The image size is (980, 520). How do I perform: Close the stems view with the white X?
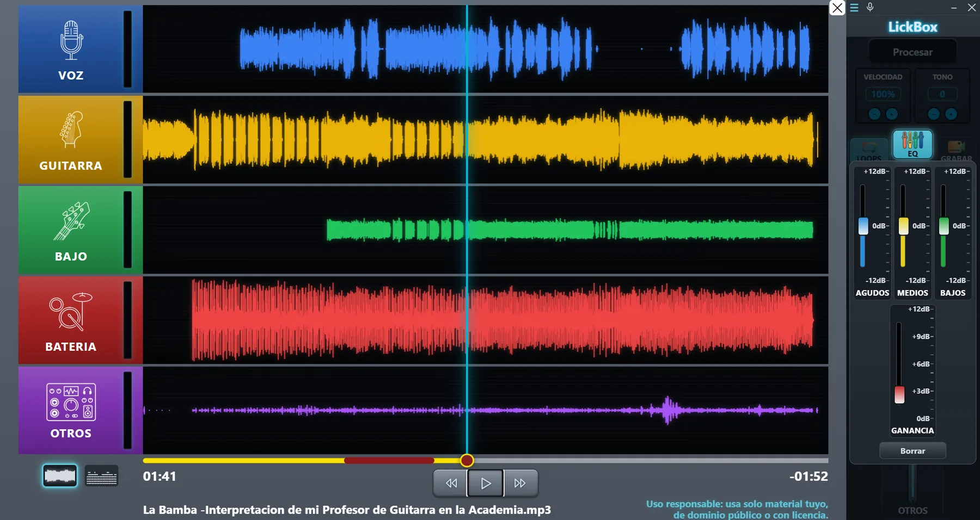(x=837, y=8)
